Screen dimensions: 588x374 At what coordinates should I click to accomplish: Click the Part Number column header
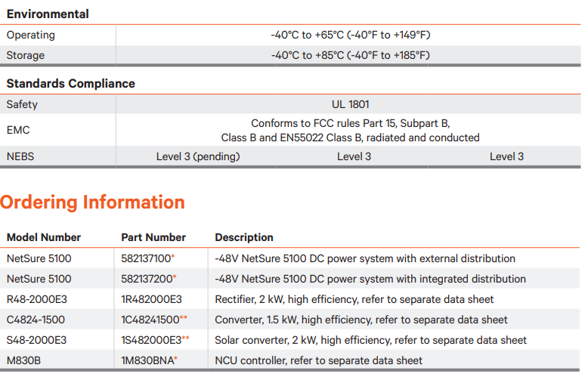tap(153, 237)
